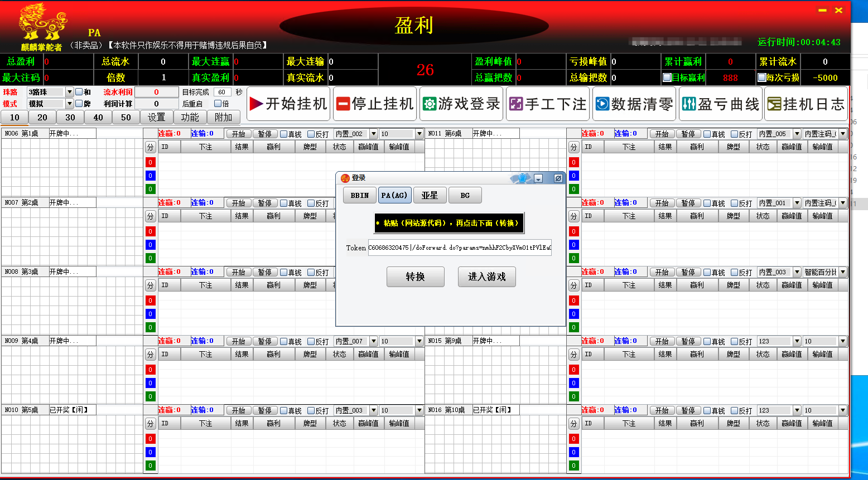
Task: Open the 盈亏曲线 chart icon button
Action: [721, 104]
